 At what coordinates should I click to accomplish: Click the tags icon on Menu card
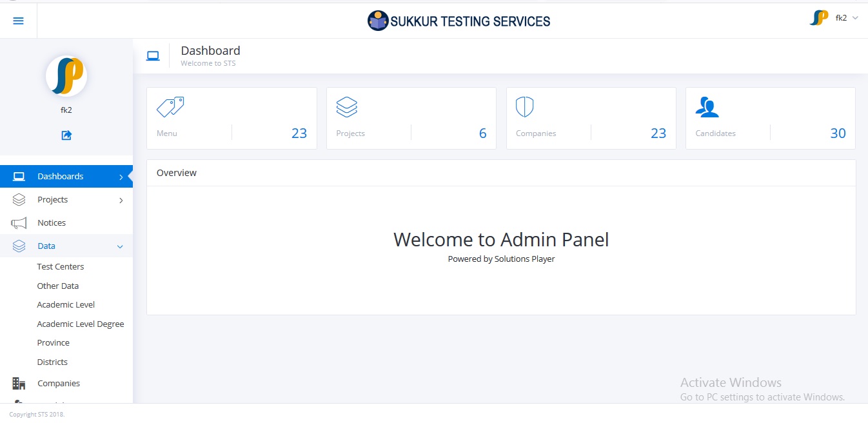point(170,107)
